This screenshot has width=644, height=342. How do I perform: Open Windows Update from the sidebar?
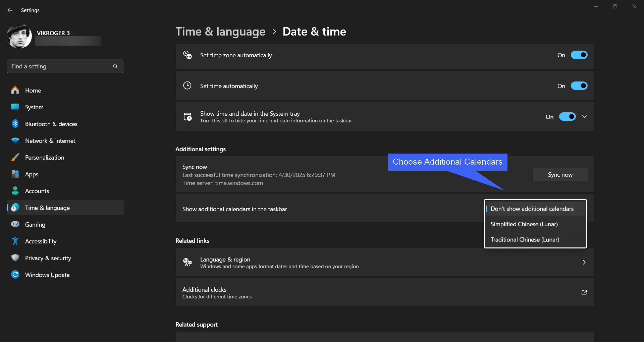(x=15, y=275)
